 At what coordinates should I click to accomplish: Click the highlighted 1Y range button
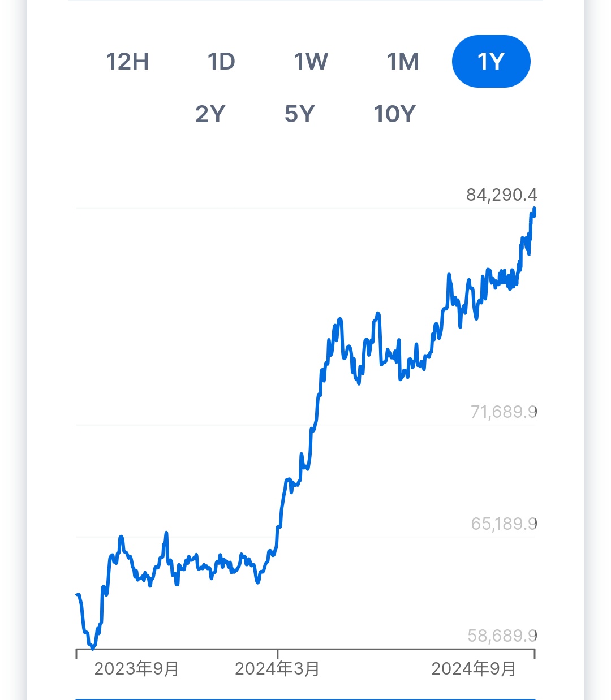point(491,62)
